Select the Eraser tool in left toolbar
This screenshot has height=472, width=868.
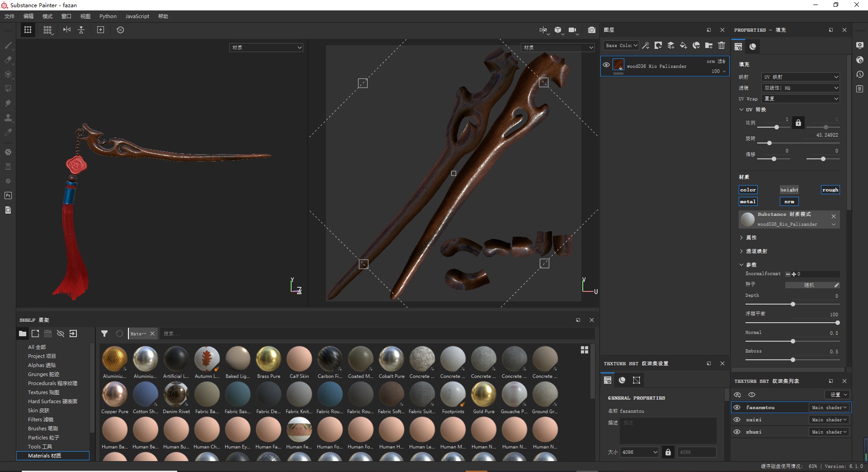point(8,60)
